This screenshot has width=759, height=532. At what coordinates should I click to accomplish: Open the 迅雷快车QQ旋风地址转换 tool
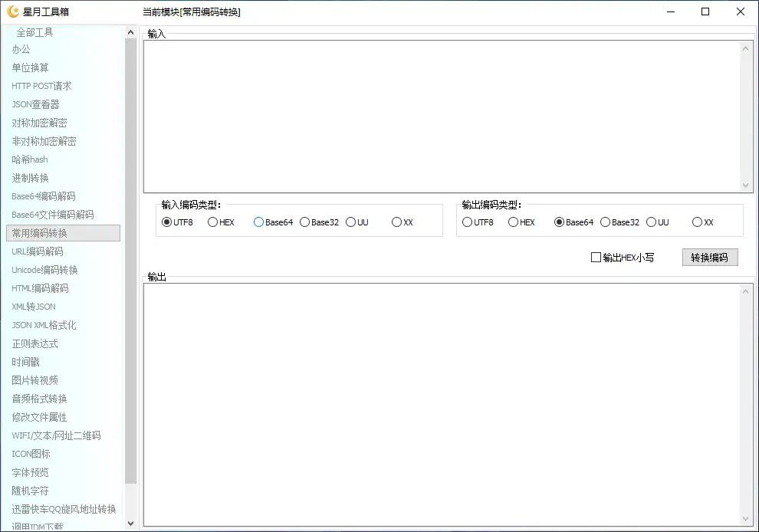[x=64, y=509]
